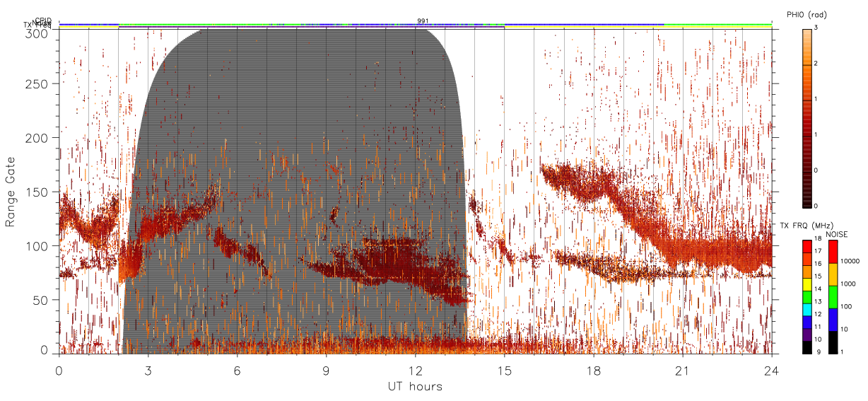This screenshot has height=401, width=868.
Task: Click x-axis tick '0' under UT hours axis
Action: (x=59, y=370)
